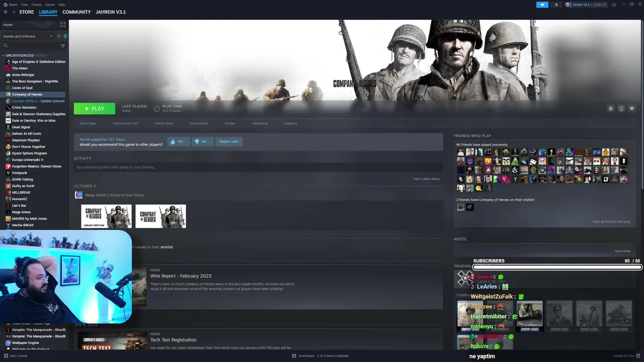The image size is (644, 362).
Task: Go to the COMMUNITY tab
Action: pyautogui.click(x=76, y=12)
